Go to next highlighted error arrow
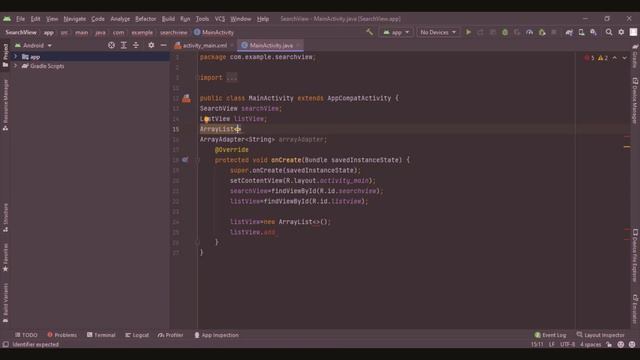This screenshot has width=640, height=360. [x=624, y=58]
